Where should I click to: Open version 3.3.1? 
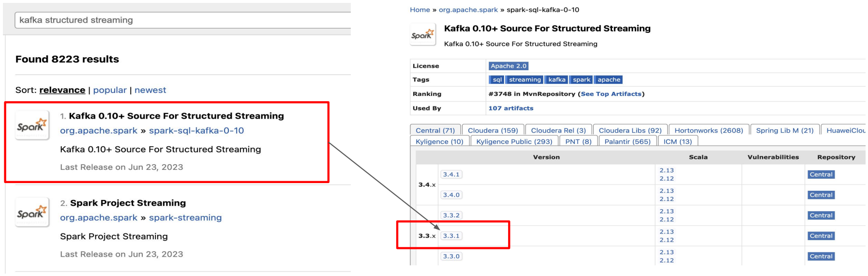tap(451, 236)
